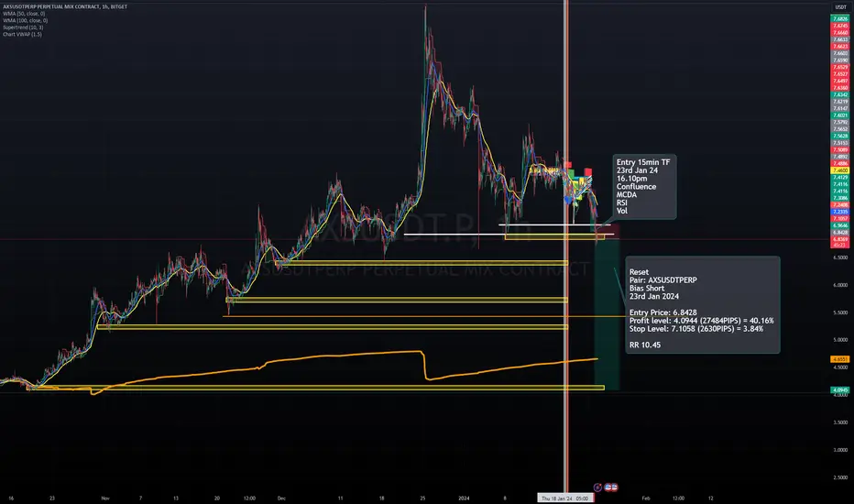Click the 5.0000 price axis tick

click(840, 339)
